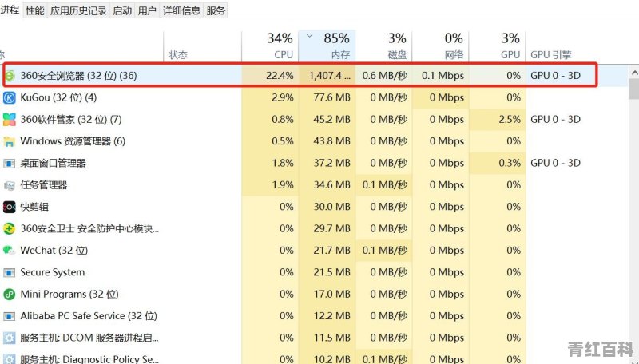
Task: Open the 应用历史记录 tab
Action: point(78,10)
